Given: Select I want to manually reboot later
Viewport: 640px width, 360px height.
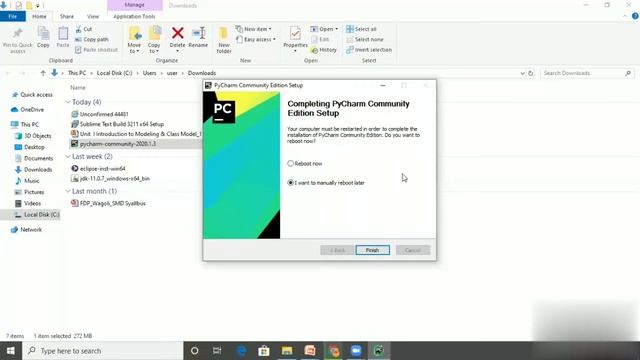Looking at the screenshot, I should pyautogui.click(x=290, y=182).
